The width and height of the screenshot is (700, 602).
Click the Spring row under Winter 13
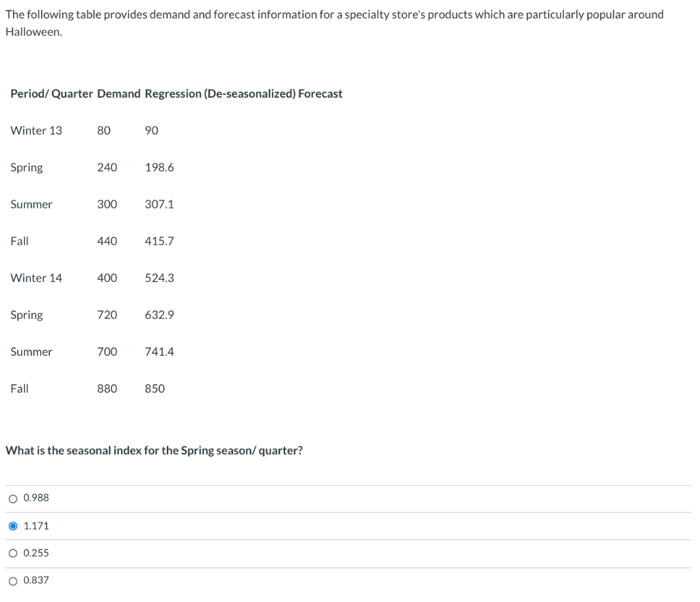[x=26, y=167]
